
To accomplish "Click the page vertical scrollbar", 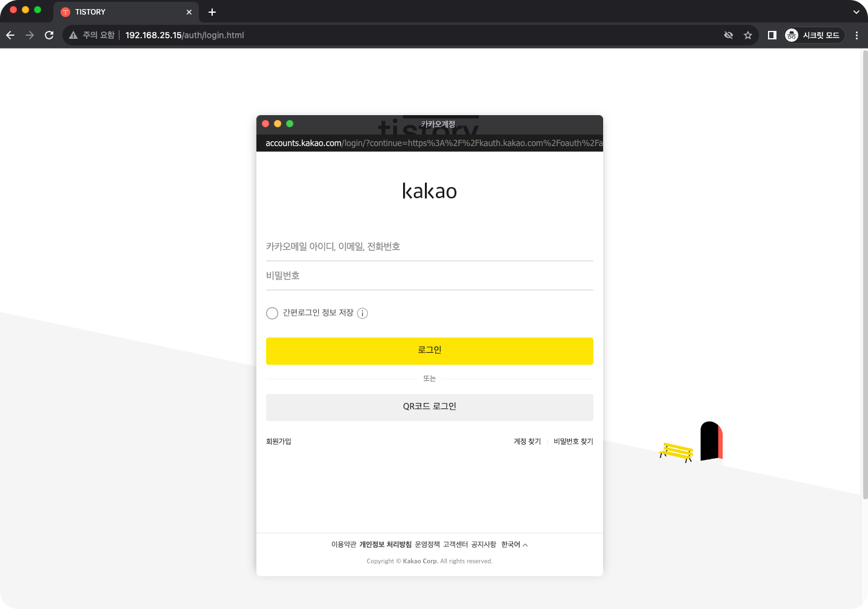I will pyautogui.click(x=865, y=275).
